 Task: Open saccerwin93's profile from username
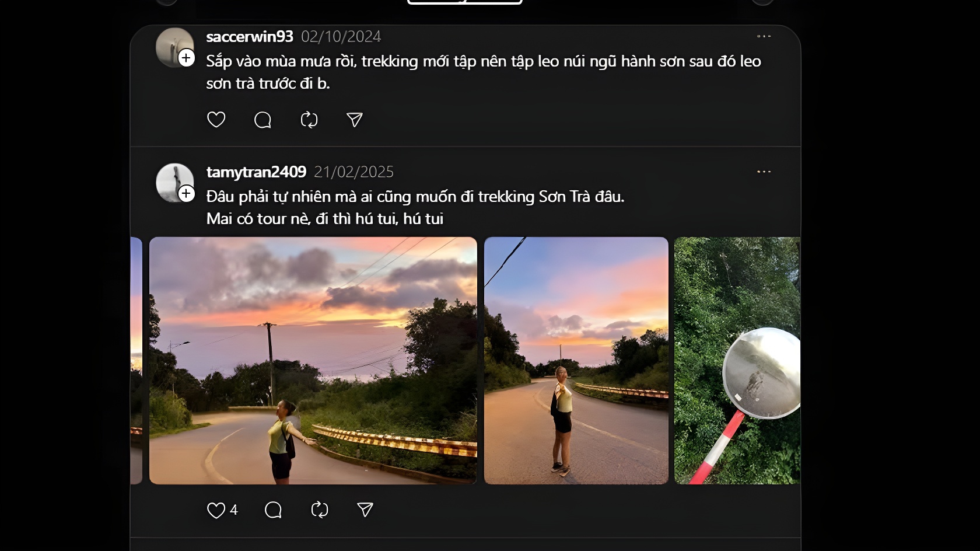click(x=250, y=37)
